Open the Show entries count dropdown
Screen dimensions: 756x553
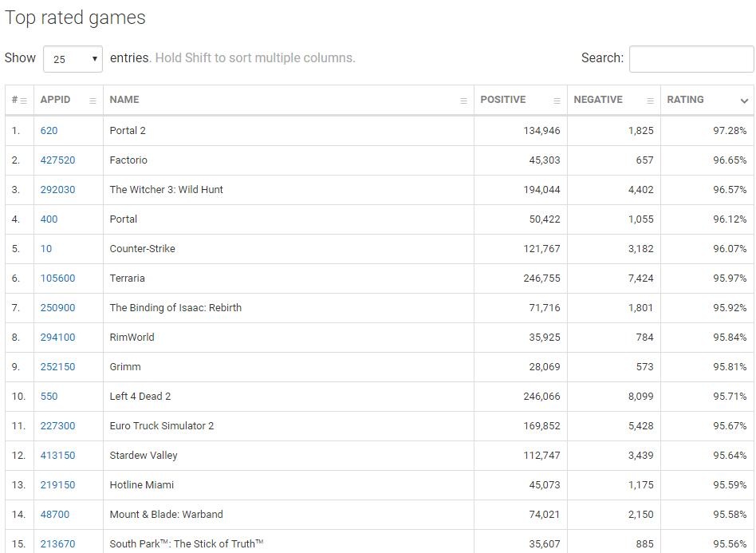click(73, 59)
